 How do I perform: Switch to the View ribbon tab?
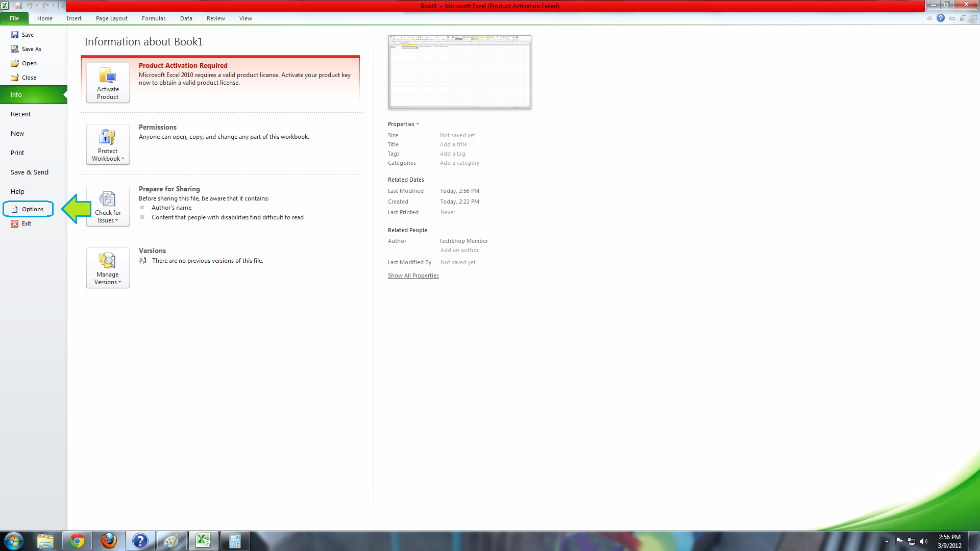point(246,18)
